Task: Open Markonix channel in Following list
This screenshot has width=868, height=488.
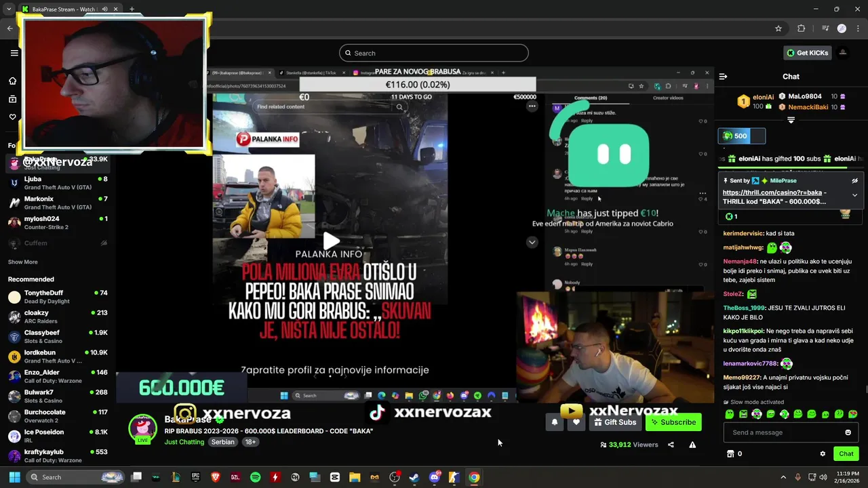Action: click(58, 203)
